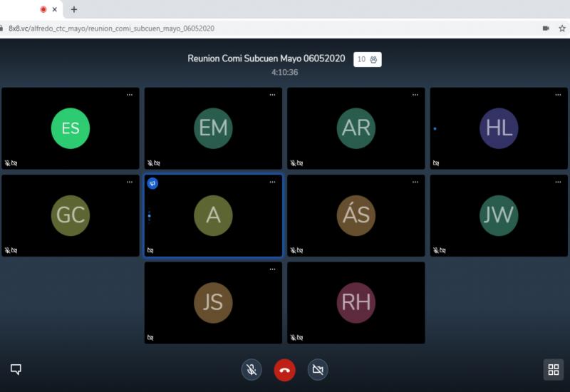Image resolution: width=570 pixels, height=392 pixels.
Task: Unmute the microphone in bottom toolbar
Action: tap(252, 370)
